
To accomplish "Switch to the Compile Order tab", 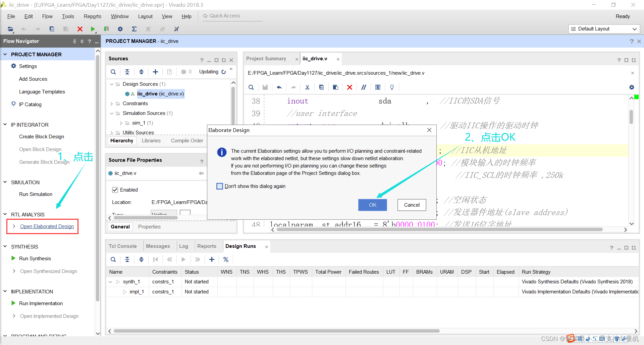I will (187, 141).
